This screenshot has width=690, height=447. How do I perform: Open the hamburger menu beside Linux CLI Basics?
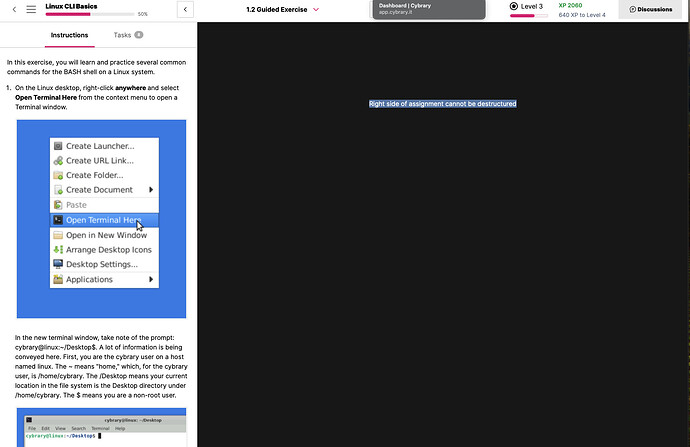(31, 9)
